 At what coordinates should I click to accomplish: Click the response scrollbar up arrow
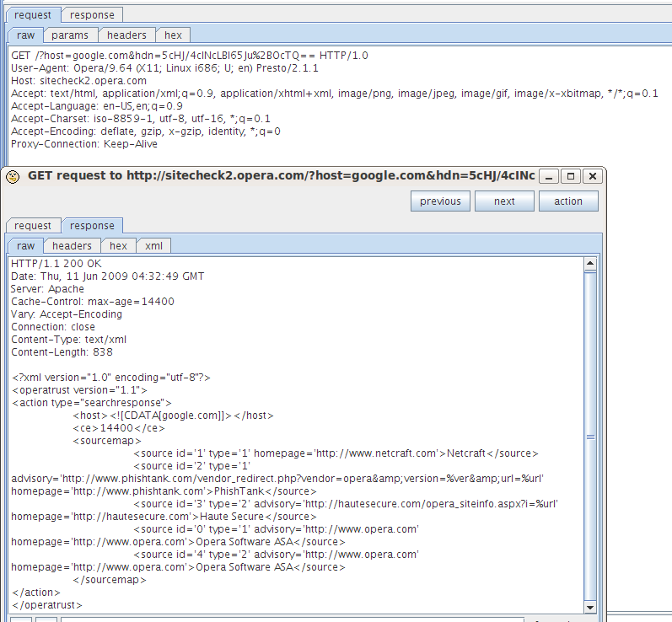pyautogui.click(x=590, y=264)
